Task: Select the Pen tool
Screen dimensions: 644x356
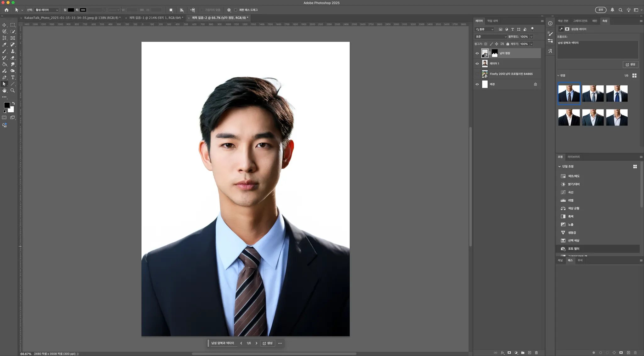Action: pos(4,77)
